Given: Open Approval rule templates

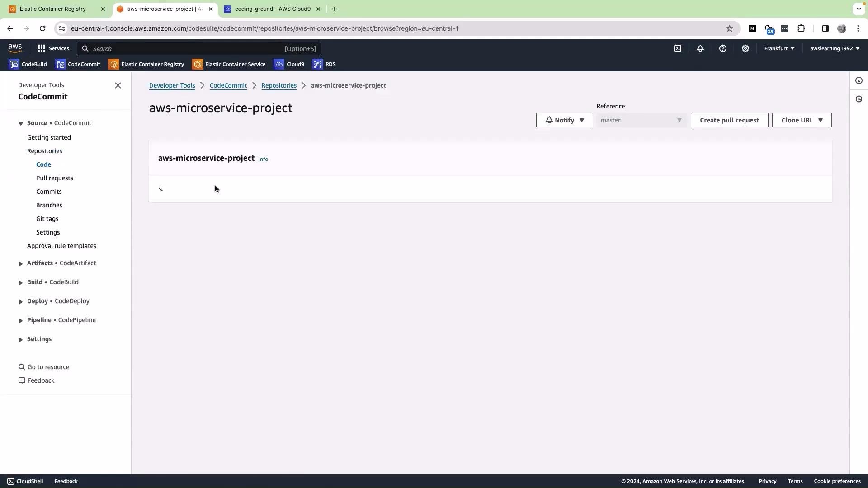Looking at the screenshot, I should coord(61,246).
